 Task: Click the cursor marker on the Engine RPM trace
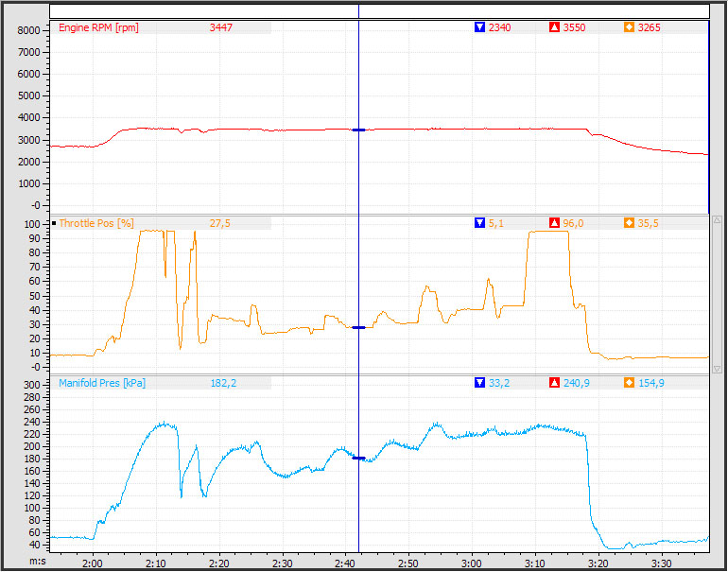pyautogui.click(x=359, y=130)
